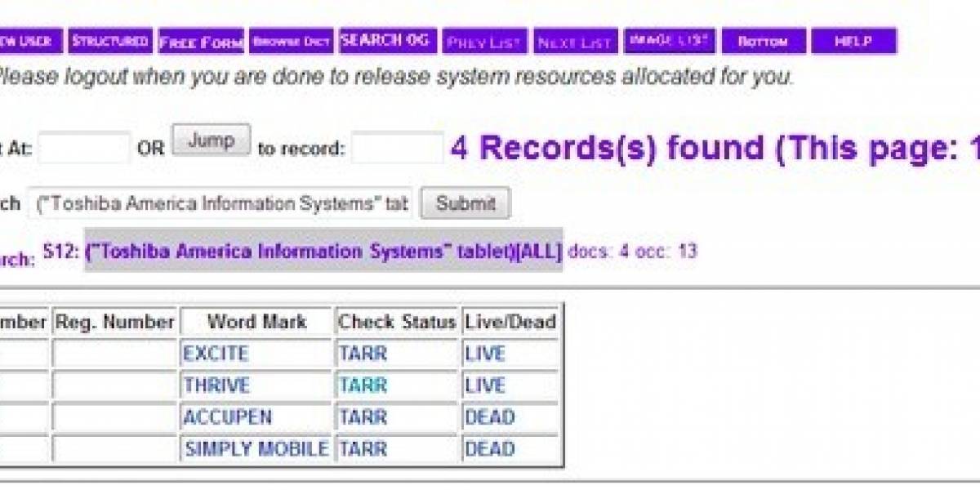Viewport: 980px width, 490px height.
Task: Submit the refined search
Action: 465,203
